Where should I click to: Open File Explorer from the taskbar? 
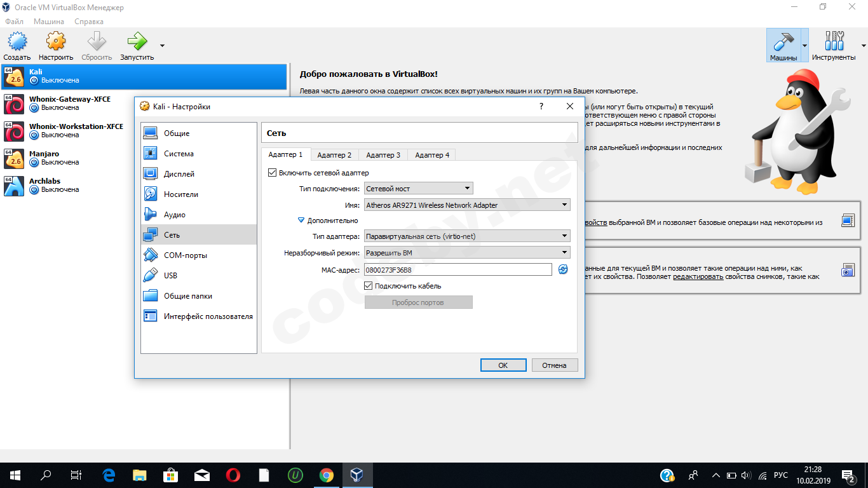tap(140, 475)
